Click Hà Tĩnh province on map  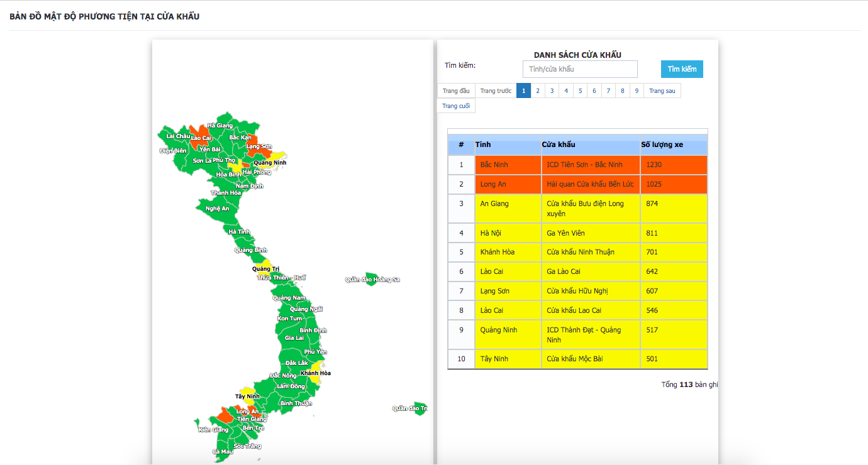238,232
